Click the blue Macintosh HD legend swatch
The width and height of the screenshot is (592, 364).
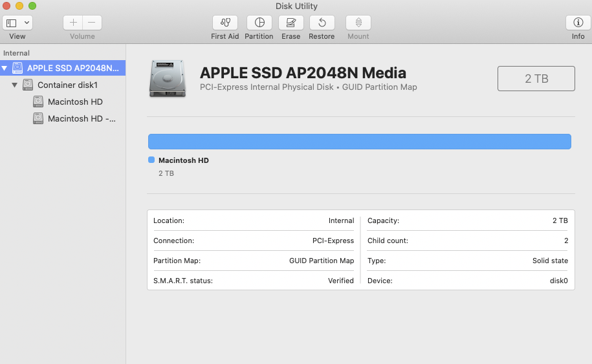pos(151,160)
